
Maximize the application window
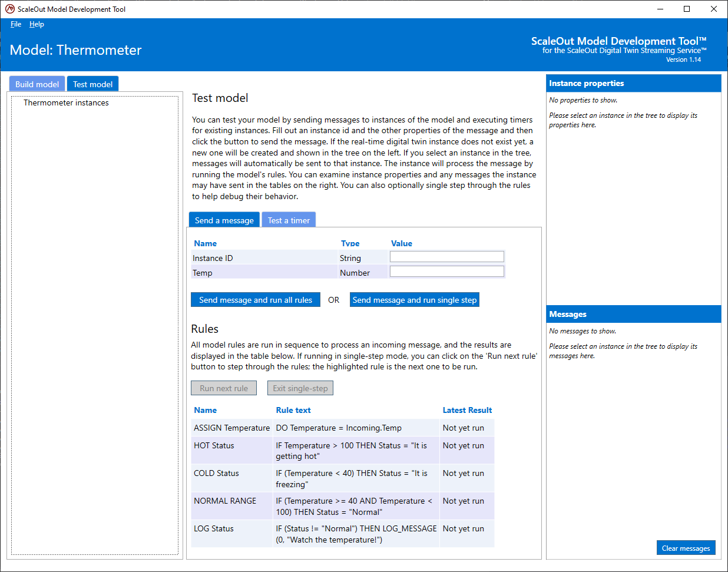click(x=687, y=9)
